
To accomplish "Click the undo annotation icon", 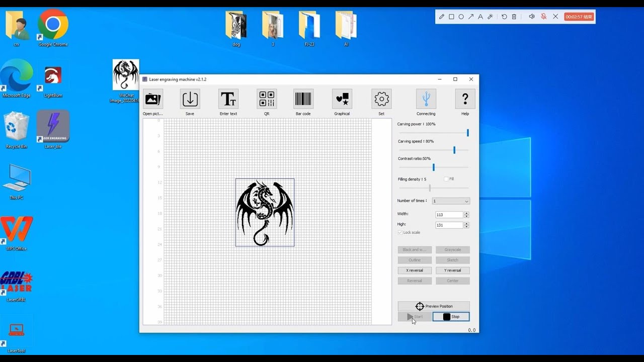I will 504,17.
